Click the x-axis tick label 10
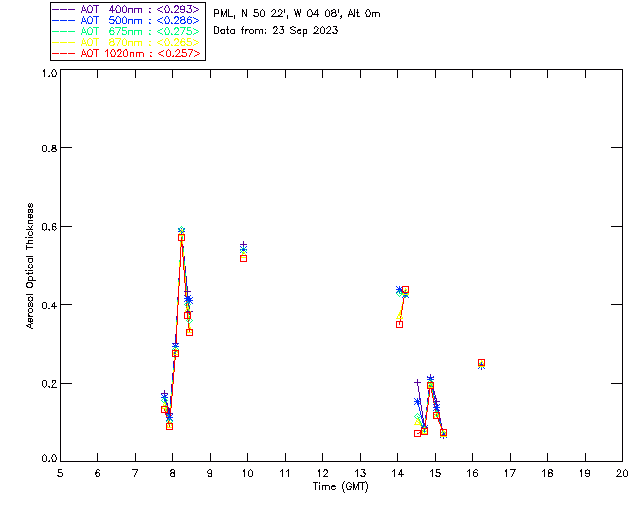 247,473
